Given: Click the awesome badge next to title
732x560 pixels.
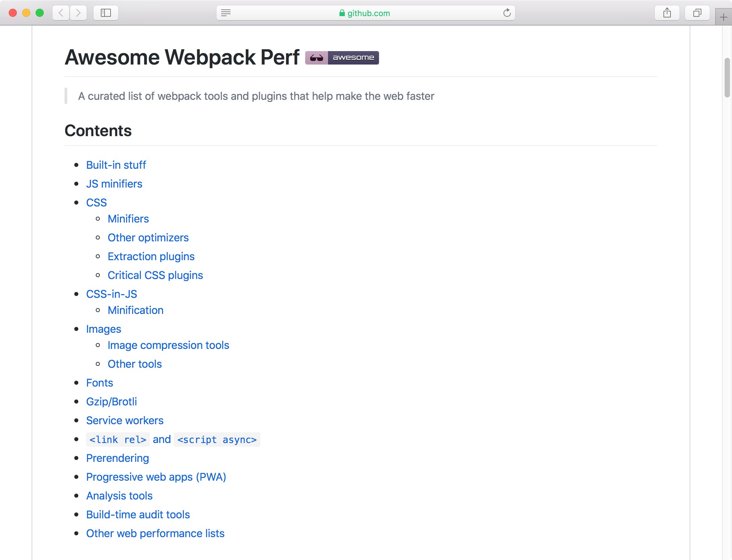Looking at the screenshot, I should pos(342,57).
